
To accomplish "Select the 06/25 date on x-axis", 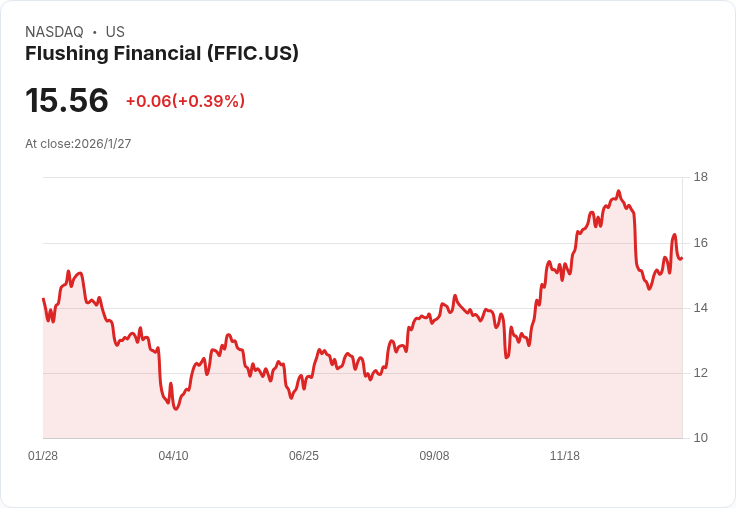I will point(304,456).
